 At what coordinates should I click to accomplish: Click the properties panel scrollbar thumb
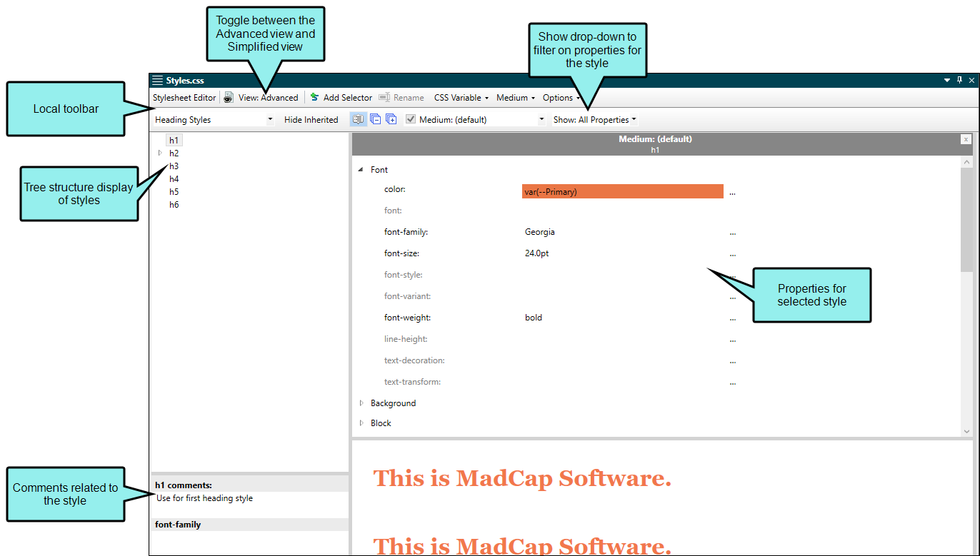tap(966, 220)
